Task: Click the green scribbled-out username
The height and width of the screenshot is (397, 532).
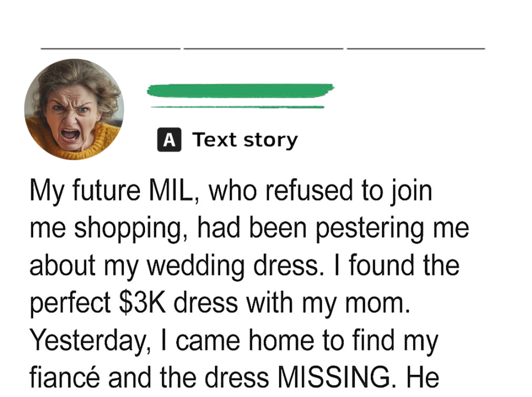Action: [x=240, y=90]
